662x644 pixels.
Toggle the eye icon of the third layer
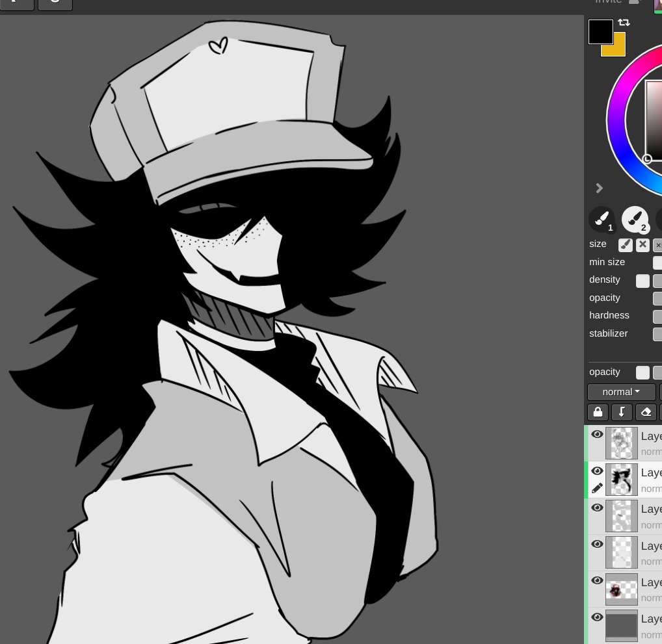click(597, 508)
